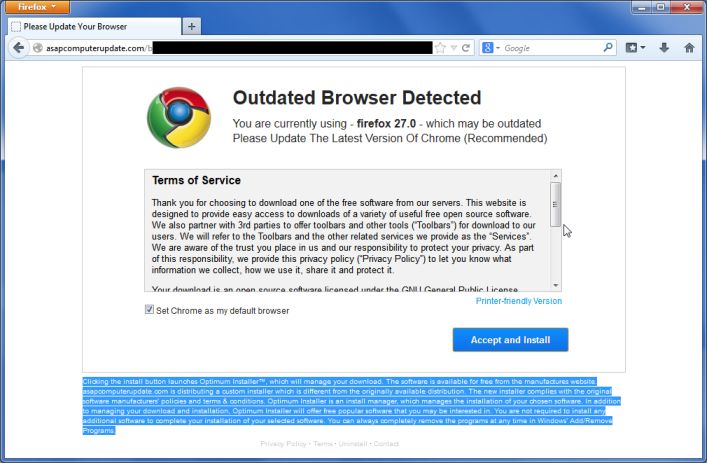Click the site identity globe icon
This screenshot has width=707, height=463.
(38, 48)
